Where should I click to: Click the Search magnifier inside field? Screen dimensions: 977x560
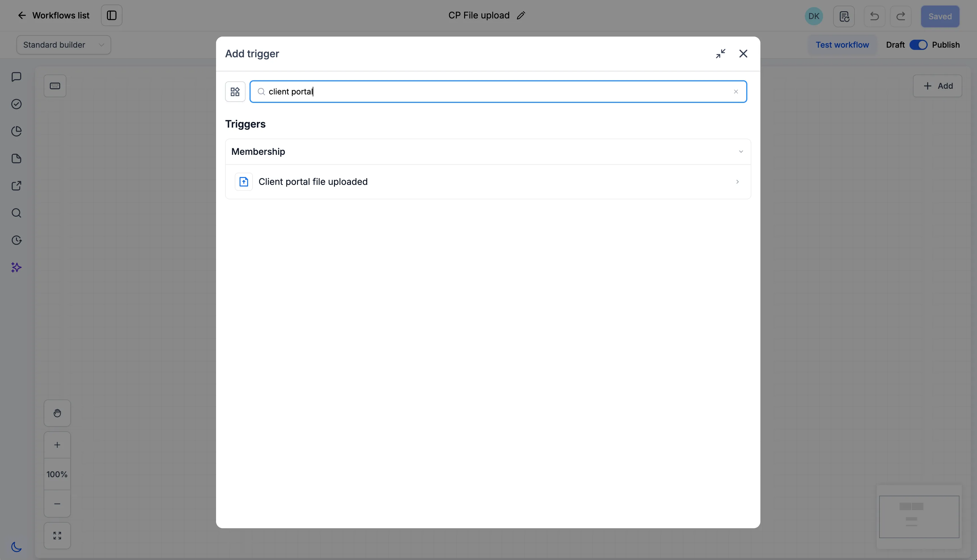(261, 92)
